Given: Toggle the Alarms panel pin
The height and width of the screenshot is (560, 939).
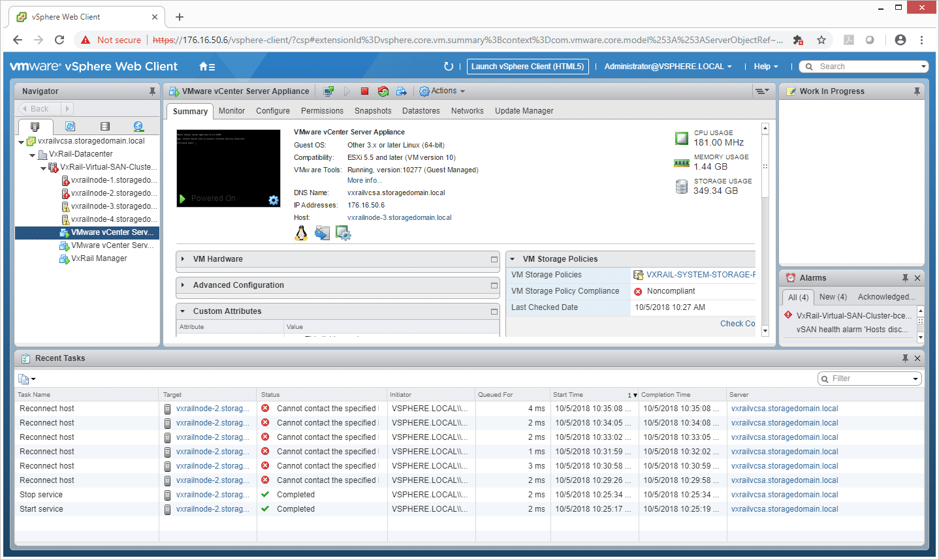Looking at the screenshot, I should click(x=905, y=278).
